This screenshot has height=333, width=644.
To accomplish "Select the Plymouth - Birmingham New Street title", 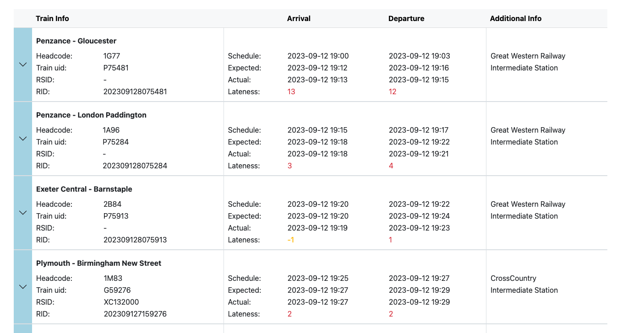I will click(x=98, y=263).
